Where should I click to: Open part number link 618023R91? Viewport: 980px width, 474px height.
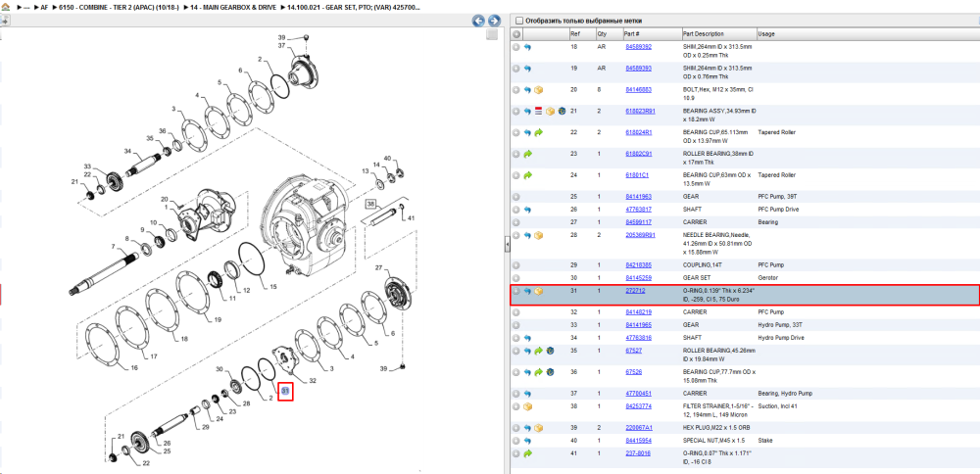pos(641,112)
